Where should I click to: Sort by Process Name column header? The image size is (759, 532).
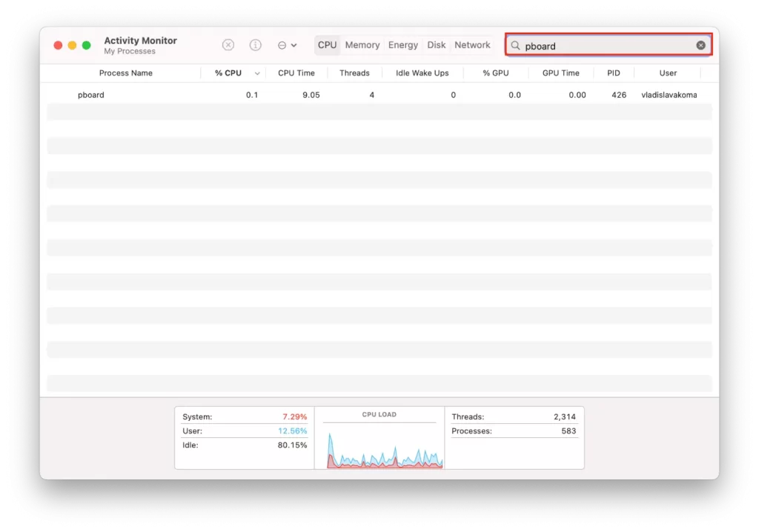click(x=125, y=73)
